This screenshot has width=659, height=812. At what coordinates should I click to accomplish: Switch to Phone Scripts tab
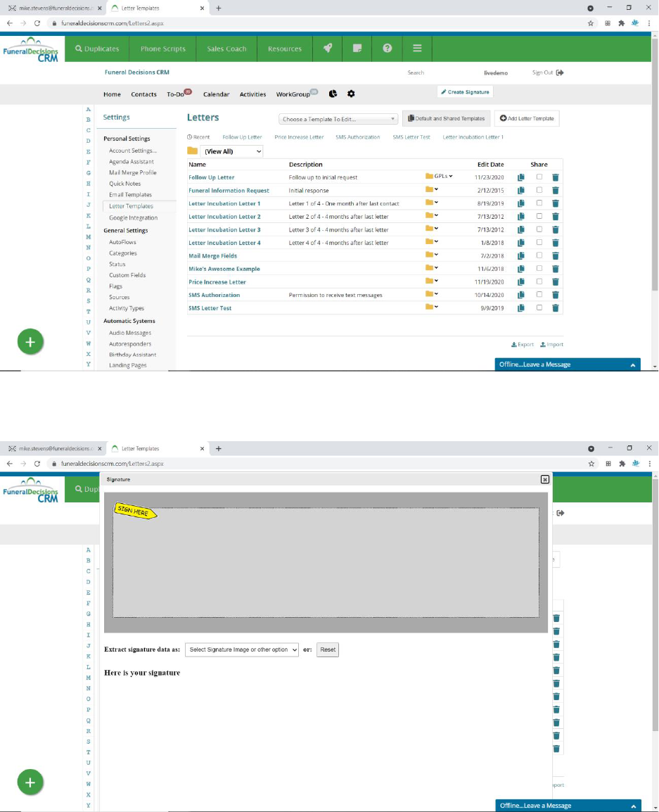(162, 49)
